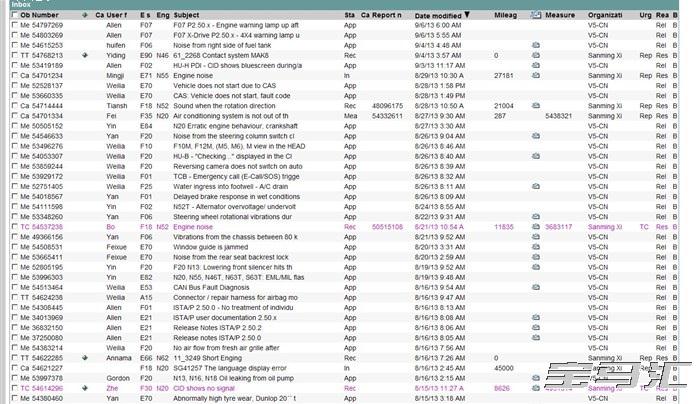Open the attachment icon in row 54714444
Image resolution: width=700 pixels, height=404 pixels.
pyautogui.click(x=536, y=106)
